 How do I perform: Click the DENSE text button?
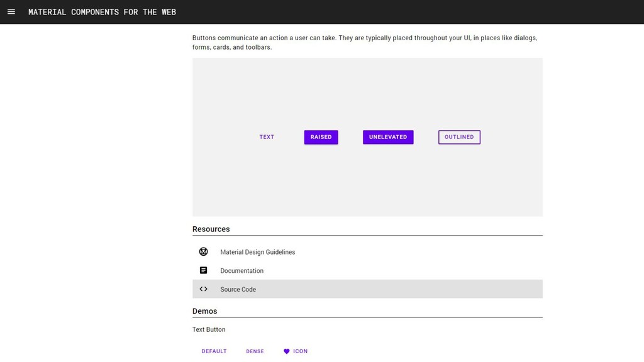[255, 351]
